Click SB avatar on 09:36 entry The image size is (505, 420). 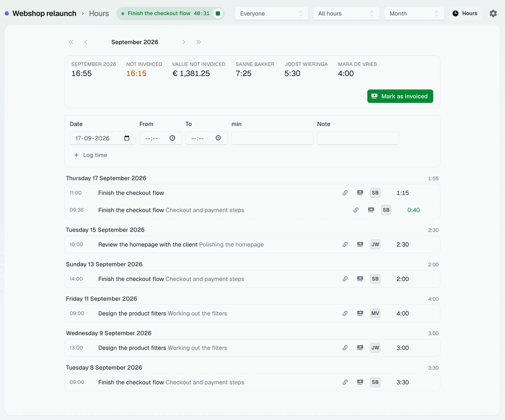(x=386, y=210)
